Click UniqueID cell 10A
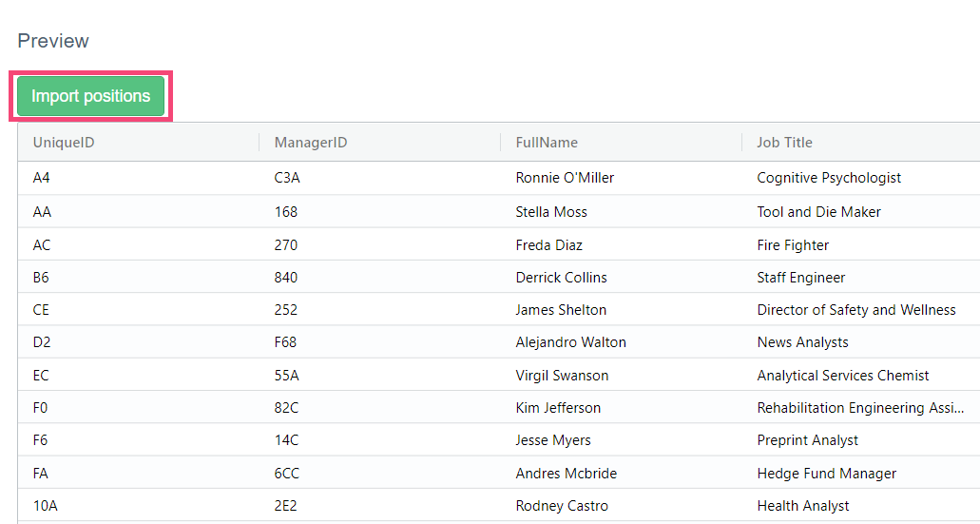Image resolution: width=980 pixels, height=524 pixels. coord(45,506)
